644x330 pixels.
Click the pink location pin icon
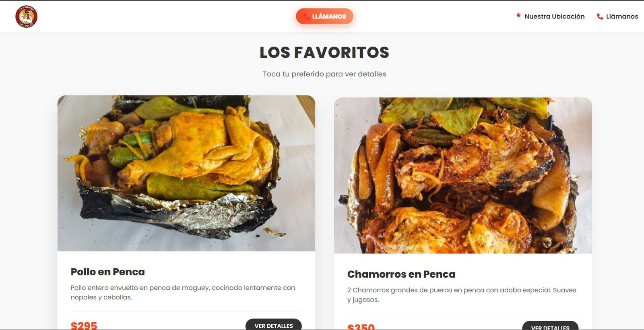pyautogui.click(x=518, y=16)
